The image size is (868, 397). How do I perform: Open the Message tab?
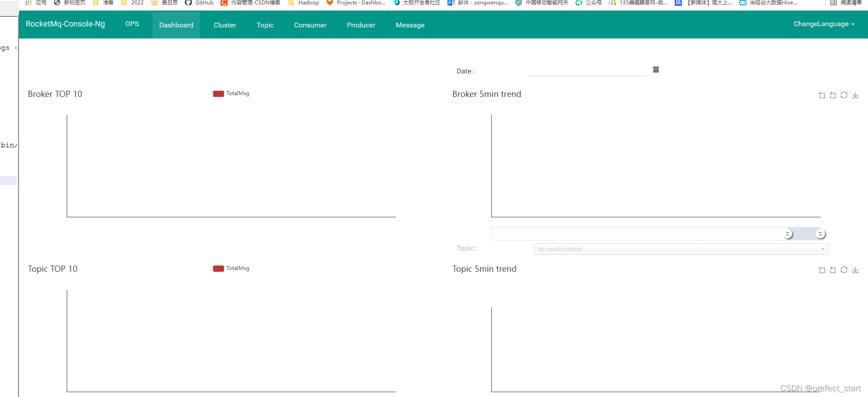click(x=410, y=25)
